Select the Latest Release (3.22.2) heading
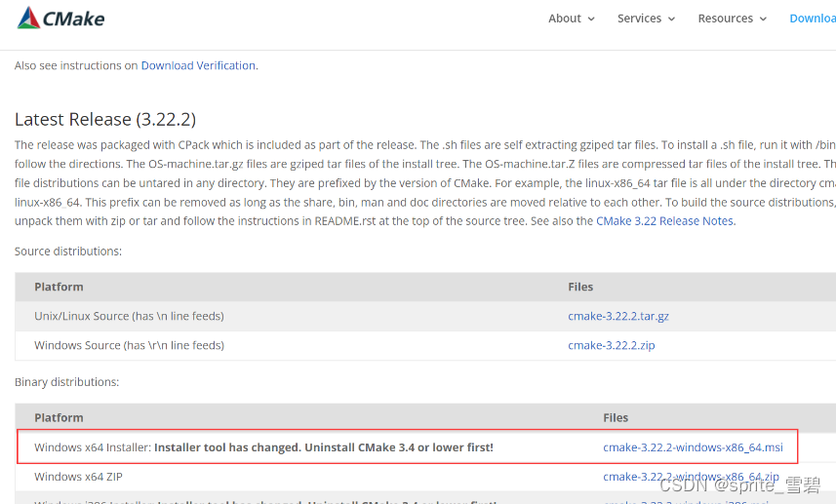Image resolution: width=836 pixels, height=504 pixels. 105,119
